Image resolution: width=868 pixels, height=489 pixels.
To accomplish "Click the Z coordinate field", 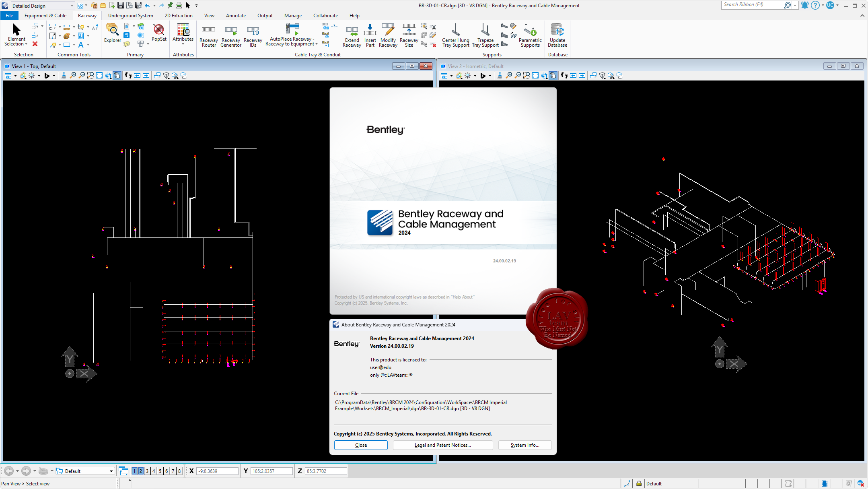I will tap(326, 471).
